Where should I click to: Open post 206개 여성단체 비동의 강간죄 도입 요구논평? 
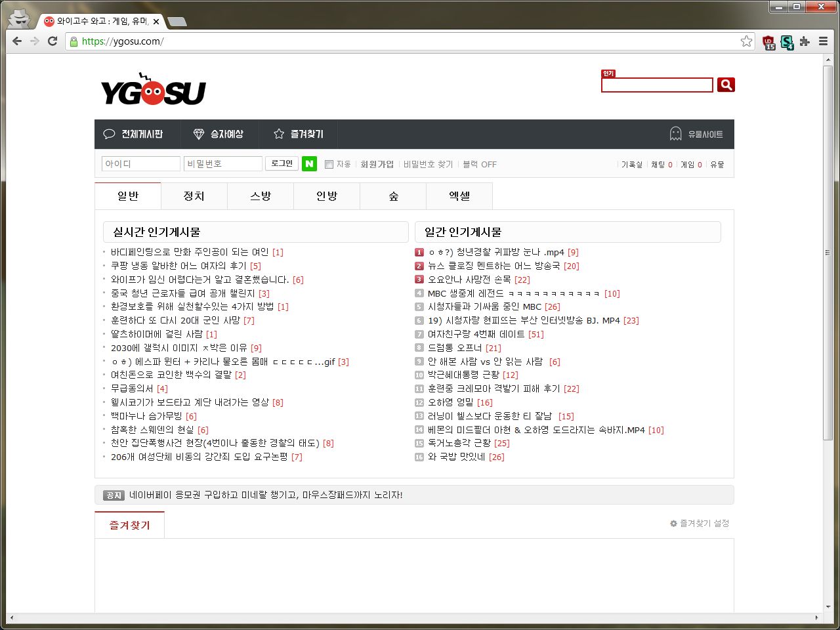coord(199,457)
